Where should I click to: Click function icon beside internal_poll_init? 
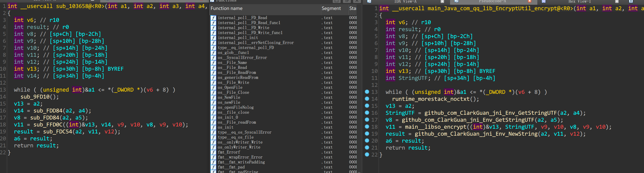point(213,38)
